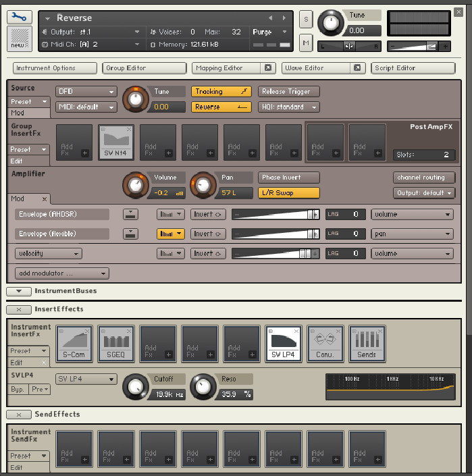
Task: Open the SV LP4 filter type dropdown
Action: tap(86, 379)
